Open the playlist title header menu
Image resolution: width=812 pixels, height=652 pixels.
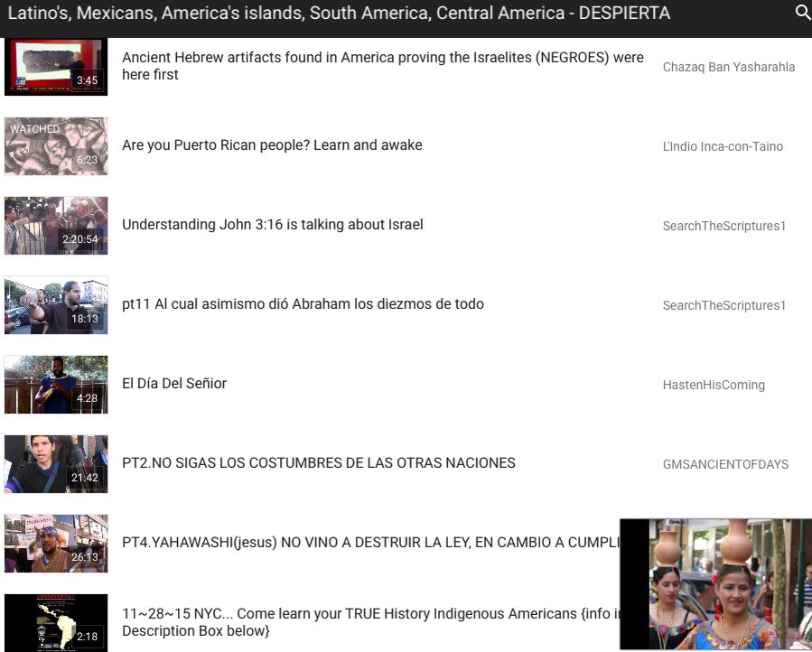tap(343, 14)
